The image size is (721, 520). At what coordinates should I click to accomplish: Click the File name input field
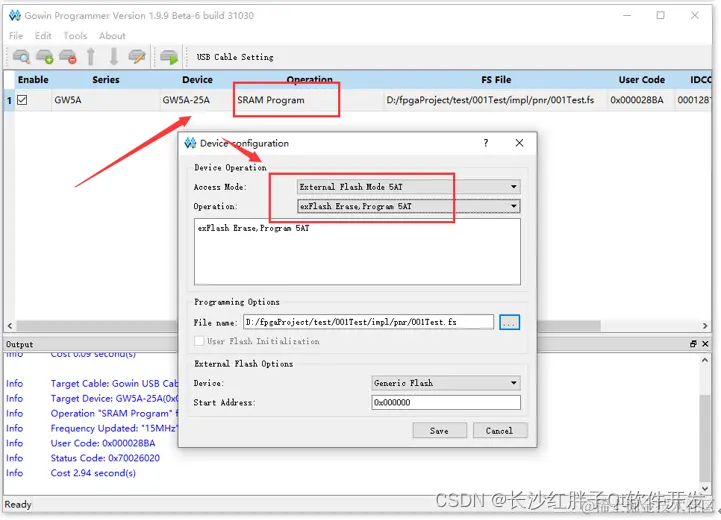pyautogui.click(x=368, y=322)
